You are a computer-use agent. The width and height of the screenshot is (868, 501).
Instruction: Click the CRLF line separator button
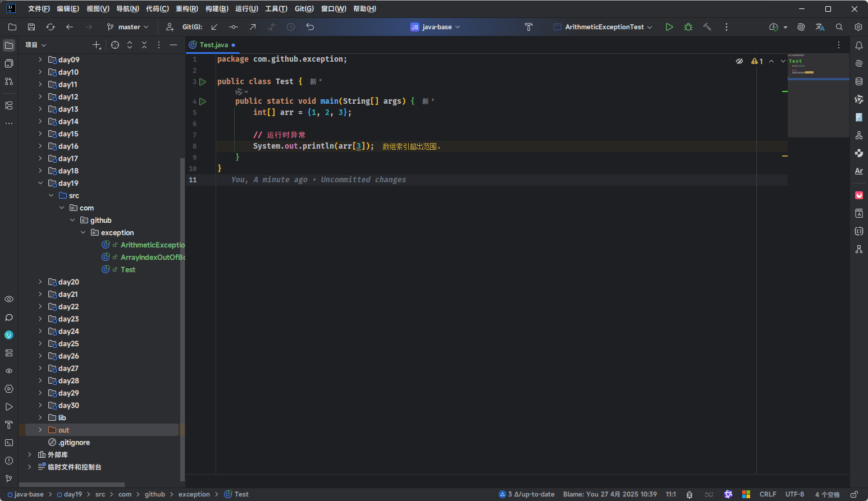(x=768, y=494)
